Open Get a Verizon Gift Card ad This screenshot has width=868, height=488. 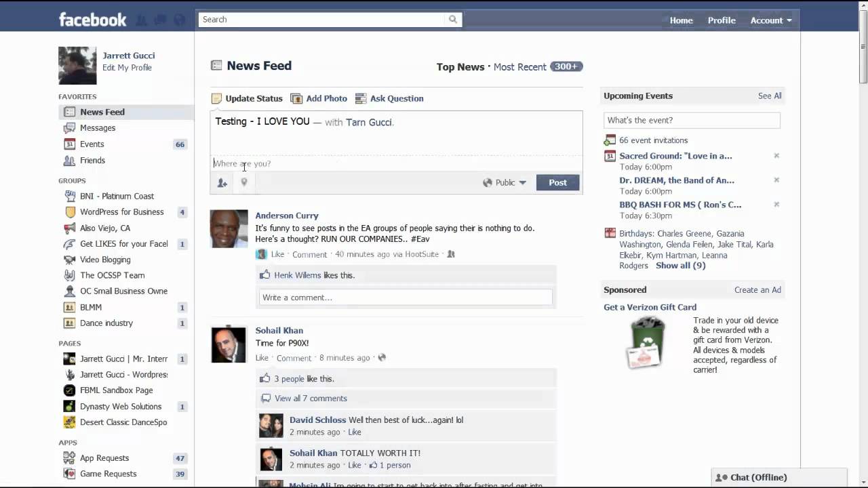click(x=650, y=307)
